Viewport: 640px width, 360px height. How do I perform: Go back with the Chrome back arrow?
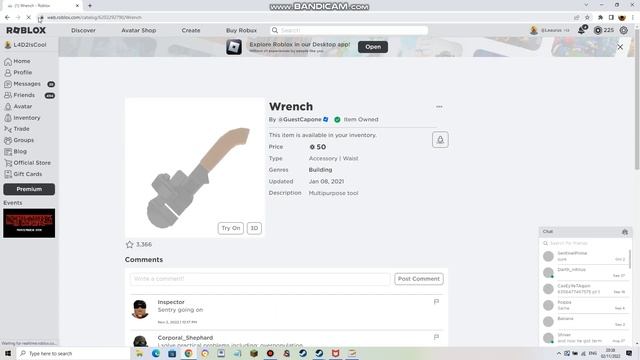7,18
